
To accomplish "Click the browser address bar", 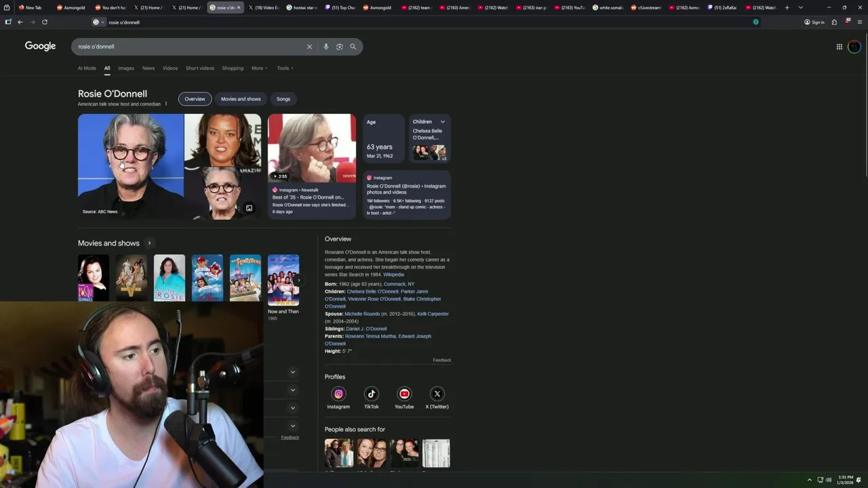I will point(427,22).
